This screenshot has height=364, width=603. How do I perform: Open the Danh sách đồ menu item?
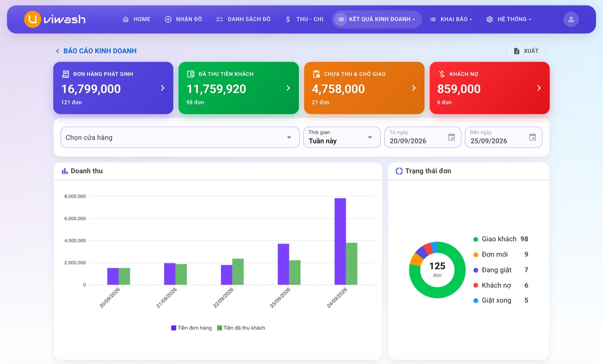tap(244, 19)
